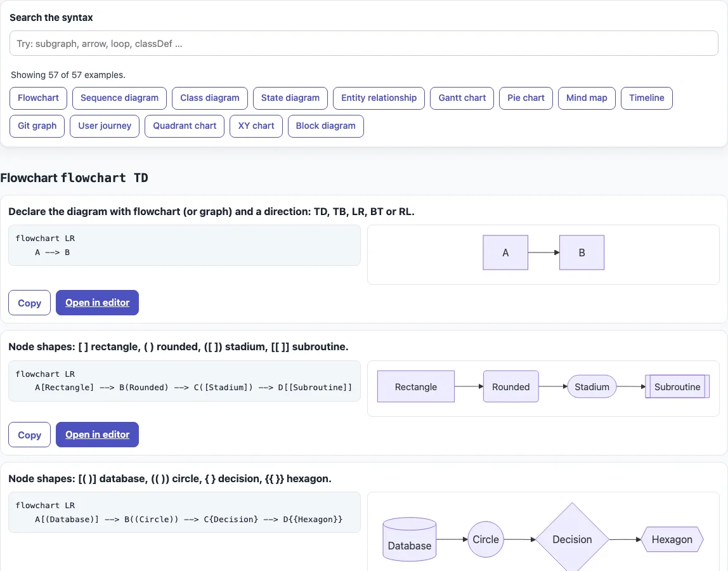Copy the Rectangle/Rounded/Stadium/Subroutine example code
Viewport: 728px width, 571px height.
click(29, 435)
